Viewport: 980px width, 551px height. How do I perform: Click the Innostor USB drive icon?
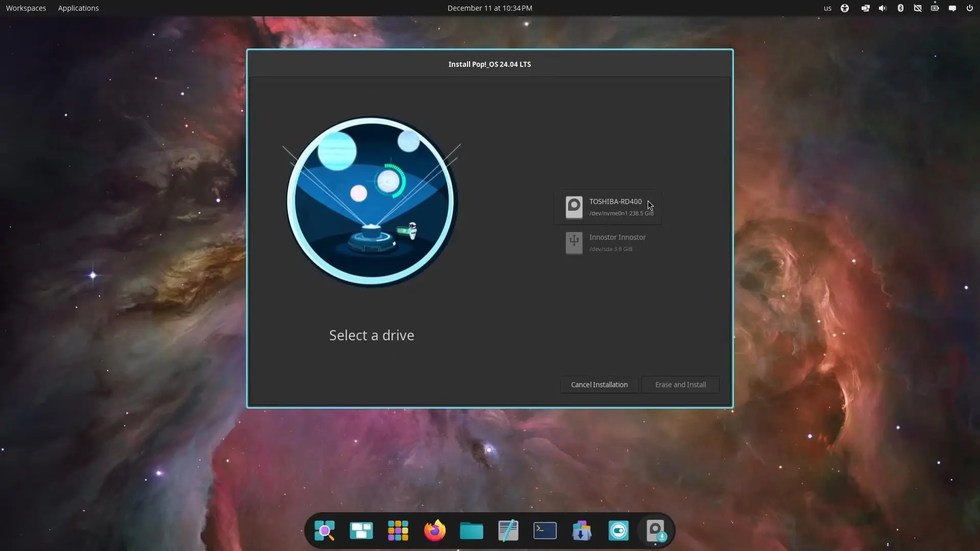point(574,243)
